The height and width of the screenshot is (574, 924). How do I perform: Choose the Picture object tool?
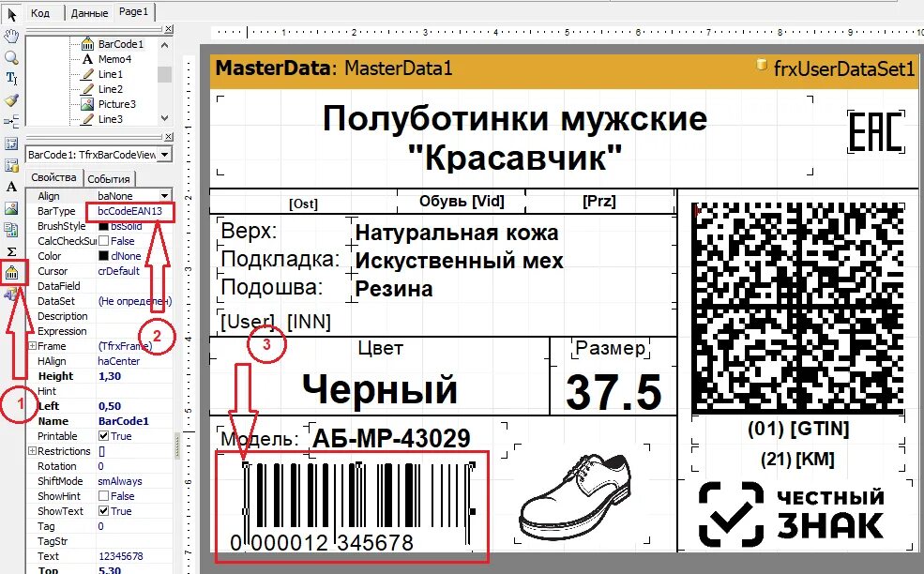(12, 208)
